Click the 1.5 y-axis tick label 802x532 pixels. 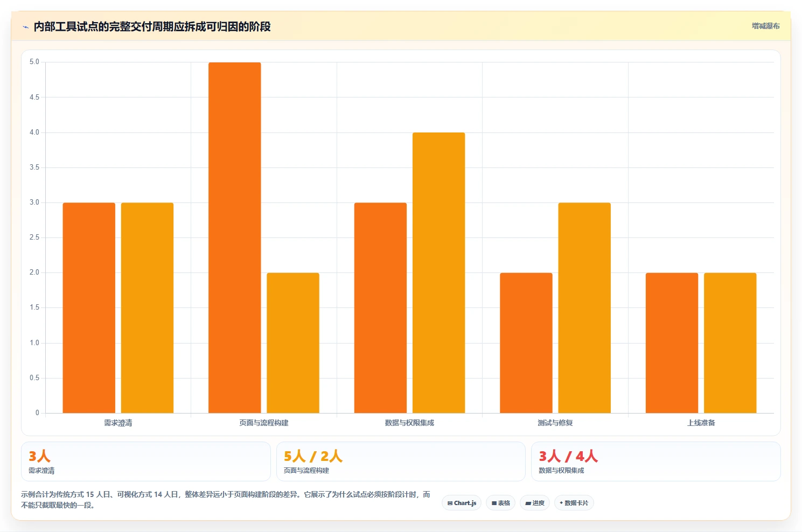(34, 307)
